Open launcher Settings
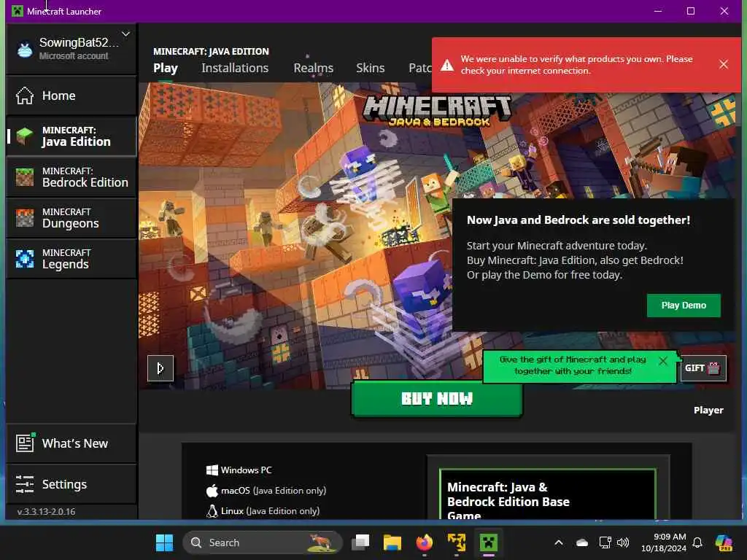 click(71, 484)
